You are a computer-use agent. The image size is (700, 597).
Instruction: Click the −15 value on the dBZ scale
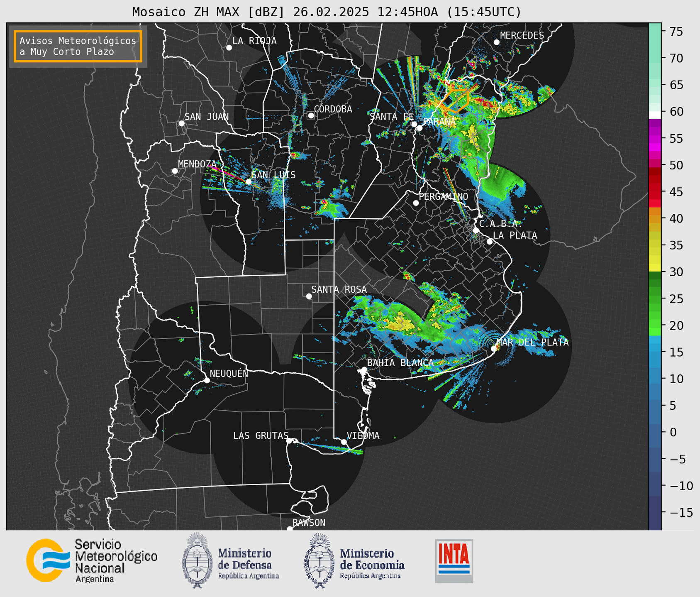click(681, 513)
